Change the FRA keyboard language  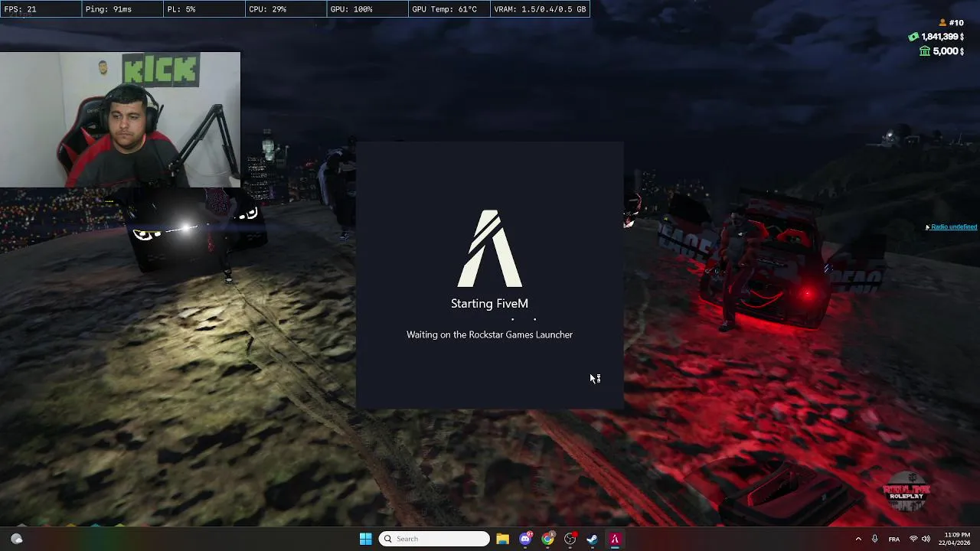(893, 539)
